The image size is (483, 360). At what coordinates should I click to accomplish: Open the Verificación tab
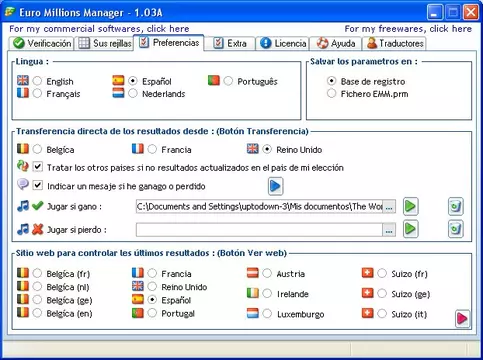click(x=42, y=43)
